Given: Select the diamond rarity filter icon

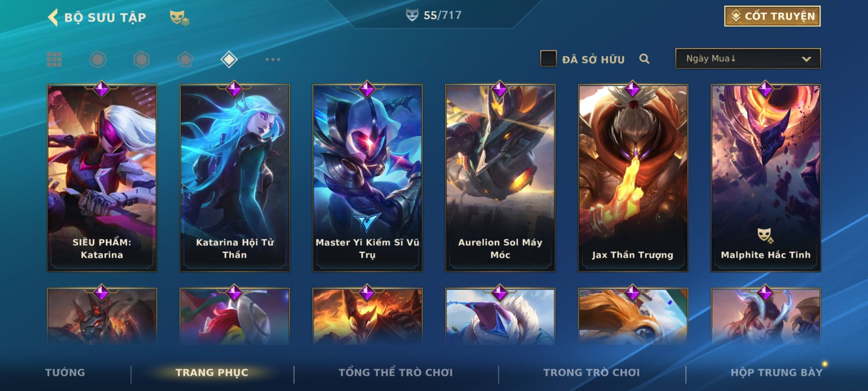Looking at the screenshot, I should click(x=229, y=59).
